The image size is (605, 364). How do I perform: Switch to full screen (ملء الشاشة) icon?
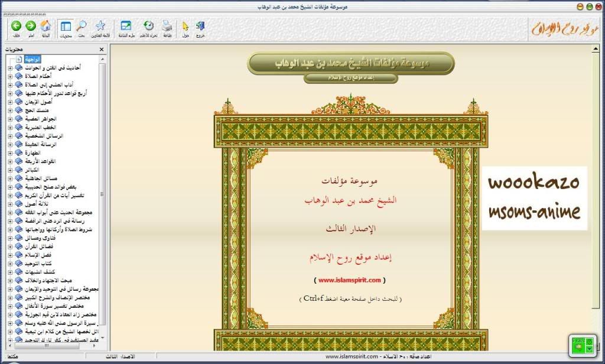[x=126, y=27]
